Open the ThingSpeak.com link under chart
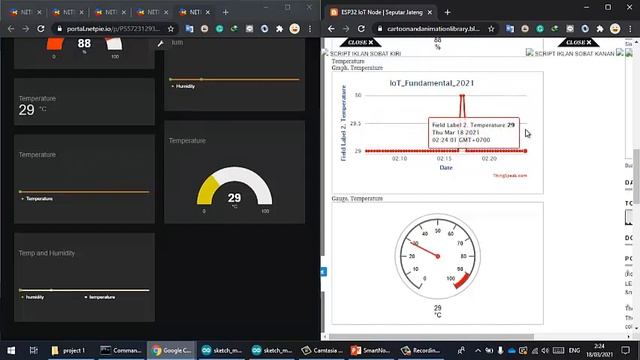The height and width of the screenshot is (360, 640). click(x=510, y=176)
